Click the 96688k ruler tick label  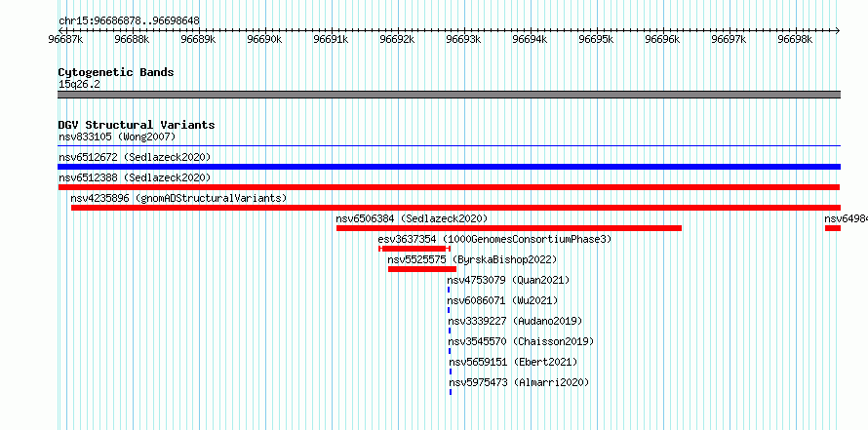click(132, 39)
